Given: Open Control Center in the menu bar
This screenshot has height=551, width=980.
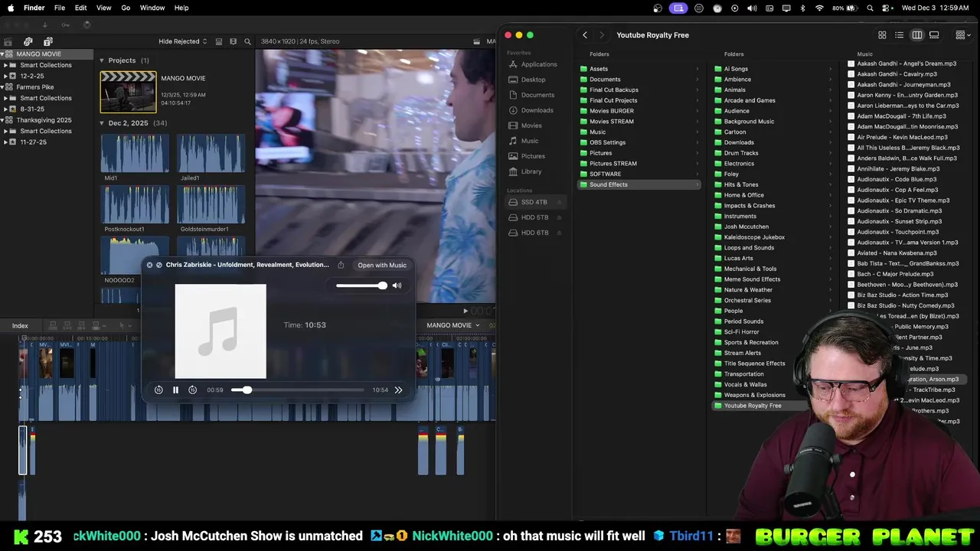Looking at the screenshot, I should click(x=887, y=8).
